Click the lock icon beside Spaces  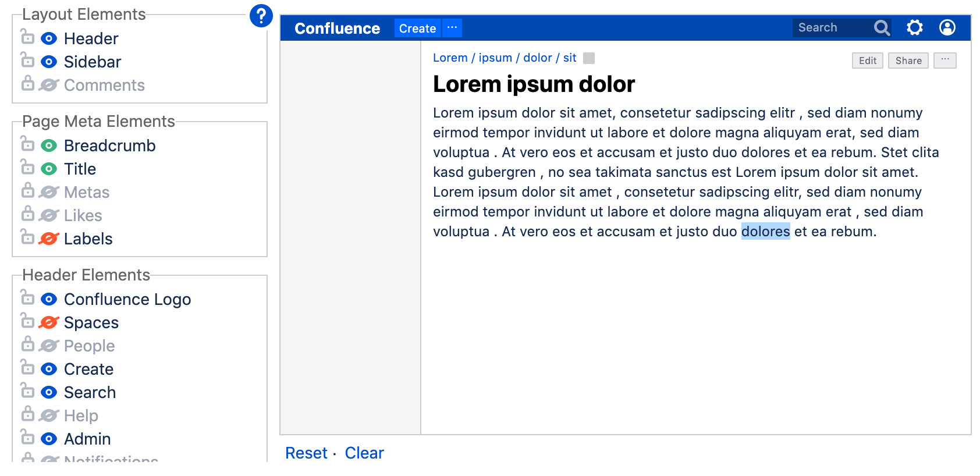click(x=27, y=322)
